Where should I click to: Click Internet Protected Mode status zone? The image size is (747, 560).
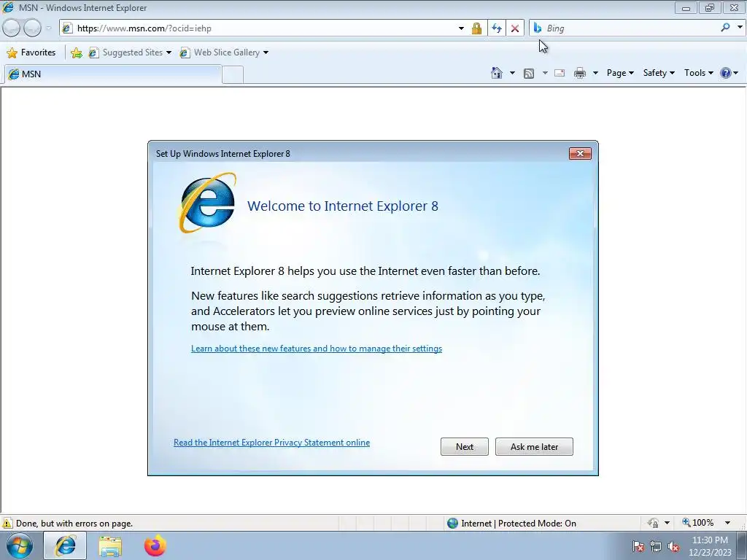click(x=511, y=524)
